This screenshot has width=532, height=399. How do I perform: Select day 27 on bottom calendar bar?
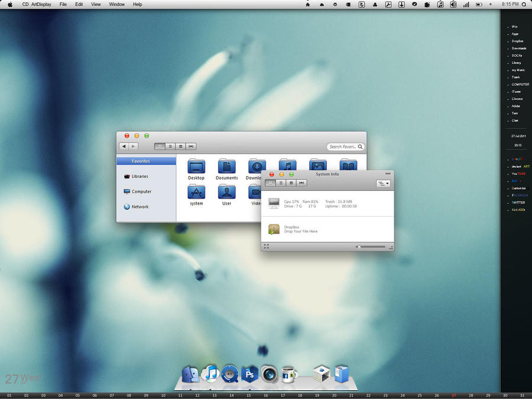(453, 395)
